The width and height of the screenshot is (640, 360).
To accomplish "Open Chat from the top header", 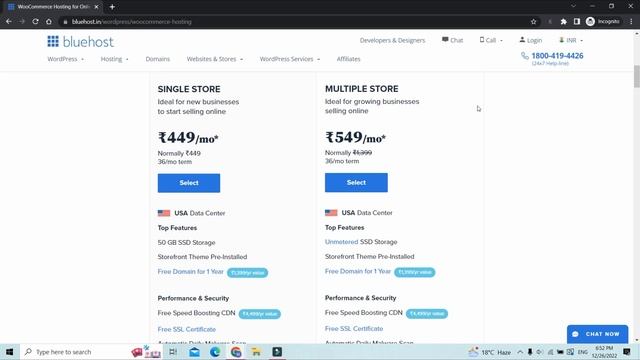I will pos(452,40).
